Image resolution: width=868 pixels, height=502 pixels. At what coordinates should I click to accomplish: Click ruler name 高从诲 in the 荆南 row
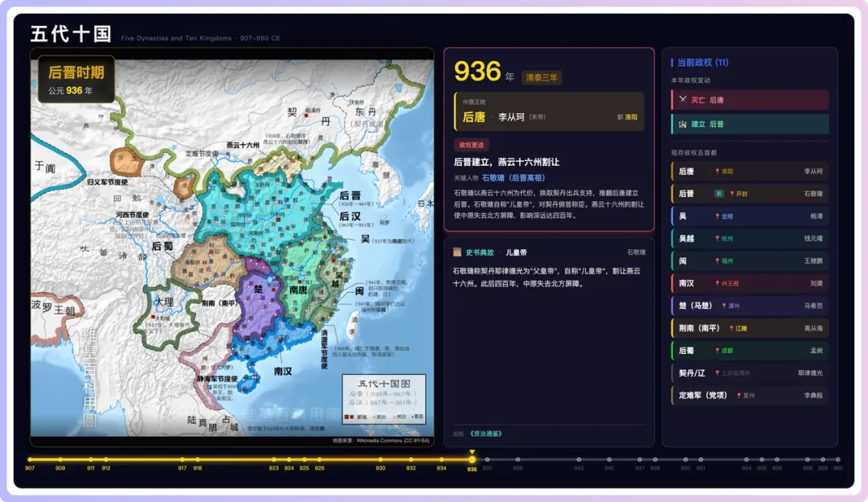pyautogui.click(x=813, y=328)
